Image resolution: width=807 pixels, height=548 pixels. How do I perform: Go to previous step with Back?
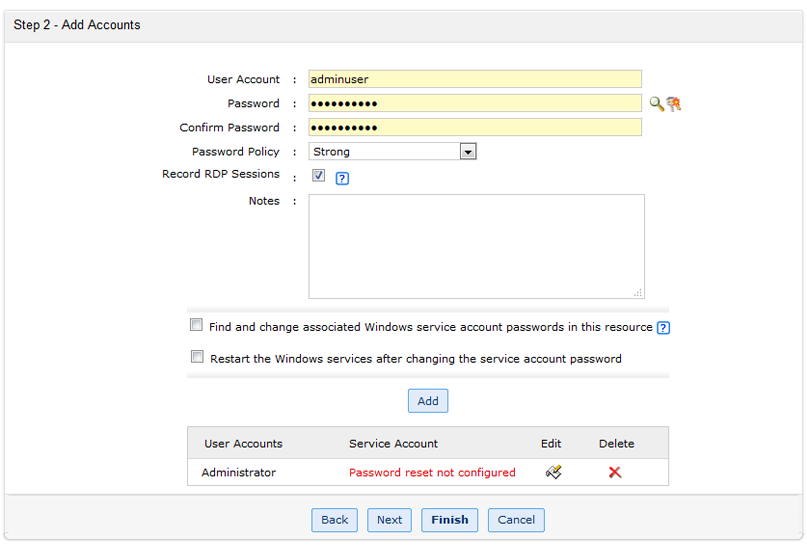pos(335,520)
